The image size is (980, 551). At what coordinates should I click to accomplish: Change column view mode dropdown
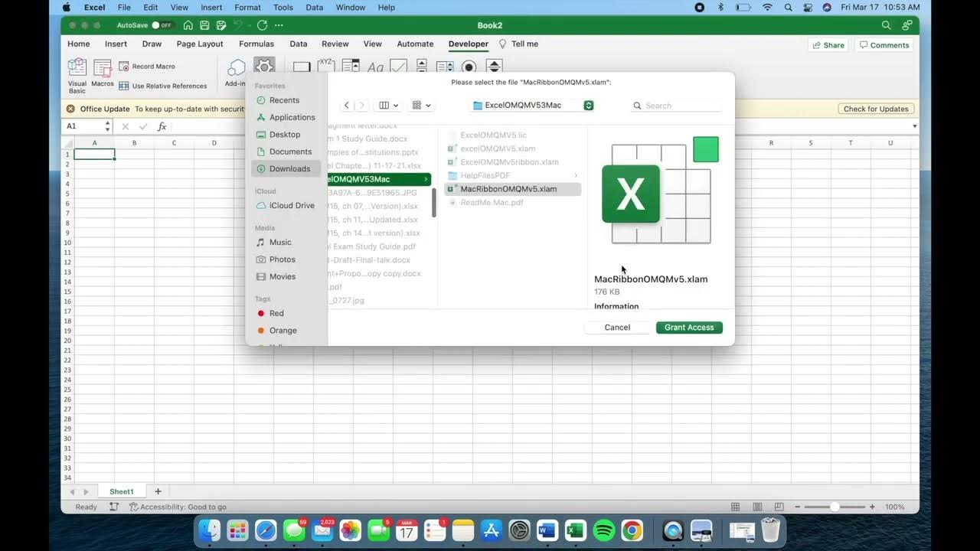click(x=389, y=106)
